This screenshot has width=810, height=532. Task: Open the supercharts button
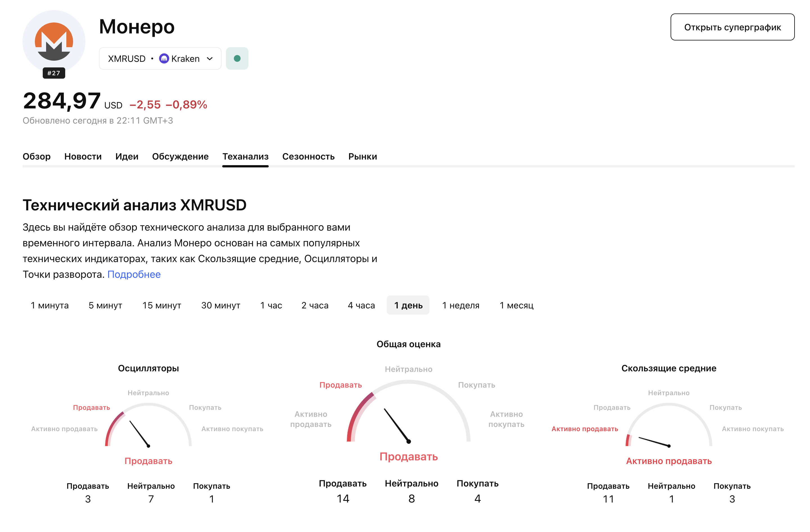point(732,27)
